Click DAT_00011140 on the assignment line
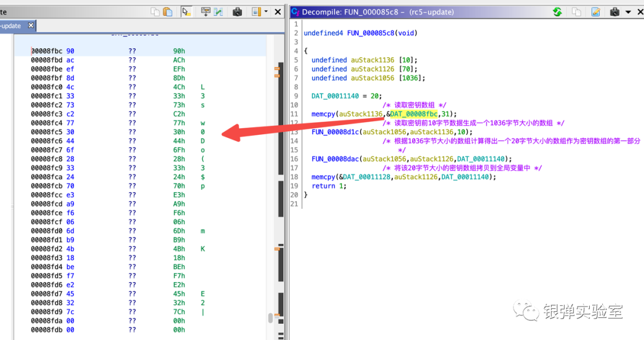Viewport: 644px width, 340px height. point(335,96)
